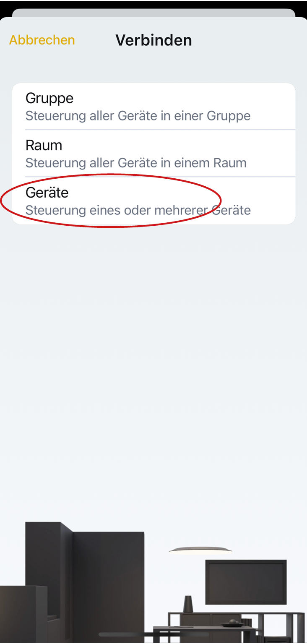The image size is (307, 644).
Task: Tap the home indicator bar
Action: coord(153,634)
